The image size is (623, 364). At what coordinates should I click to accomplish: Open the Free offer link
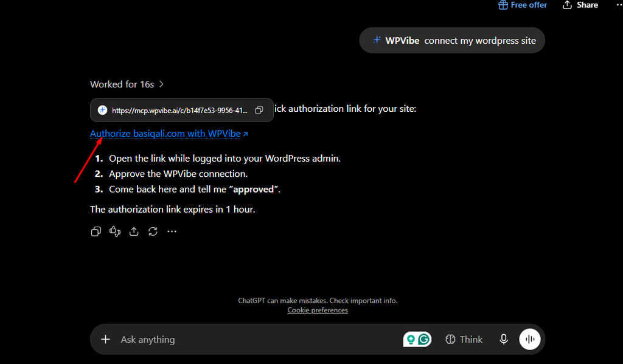(523, 5)
